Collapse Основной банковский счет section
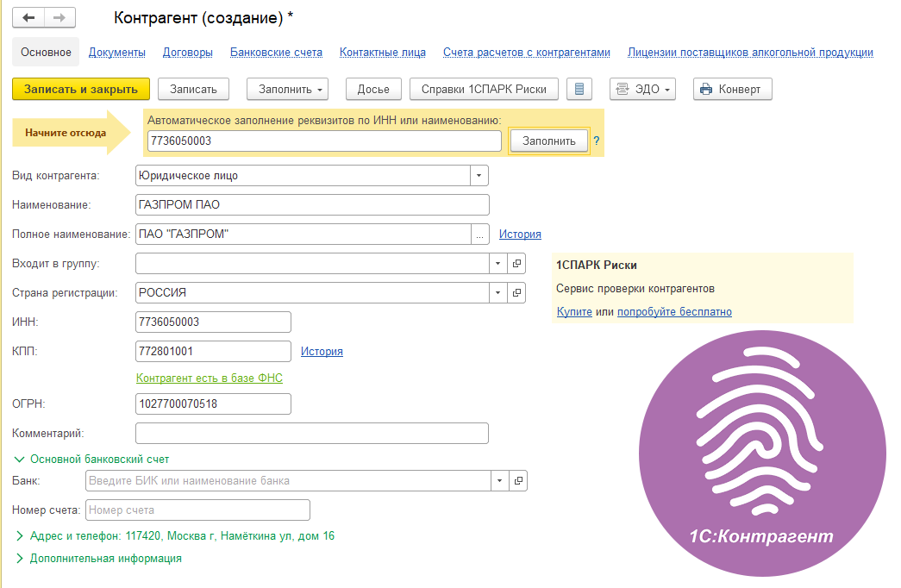This screenshot has height=588, width=901. click(91, 460)
